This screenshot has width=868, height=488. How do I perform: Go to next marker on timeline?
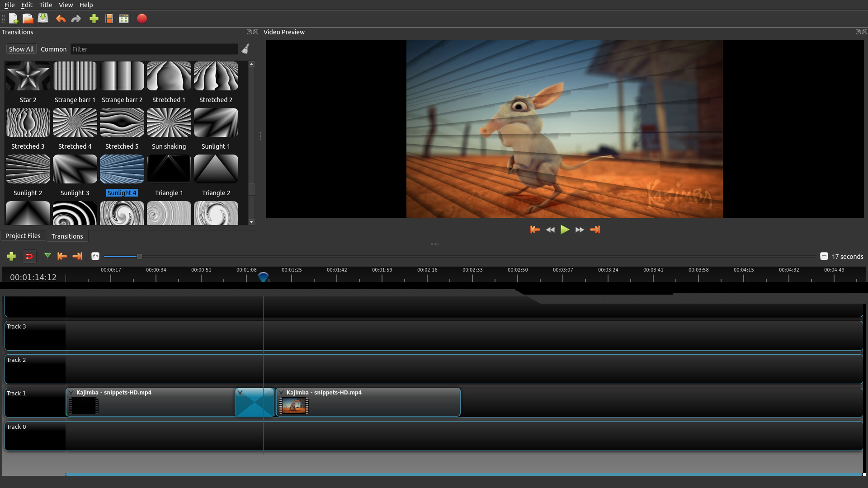click(x=77, y=256)
